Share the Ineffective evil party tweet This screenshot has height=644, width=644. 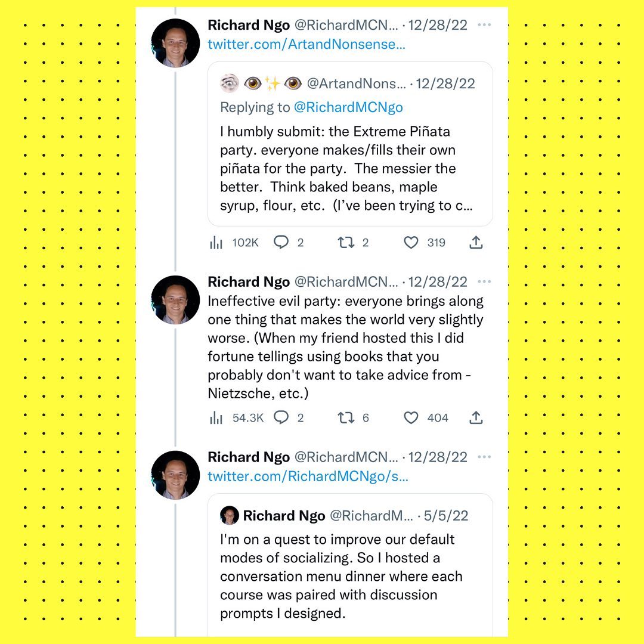pyautogui.click(x=476, y=418)
